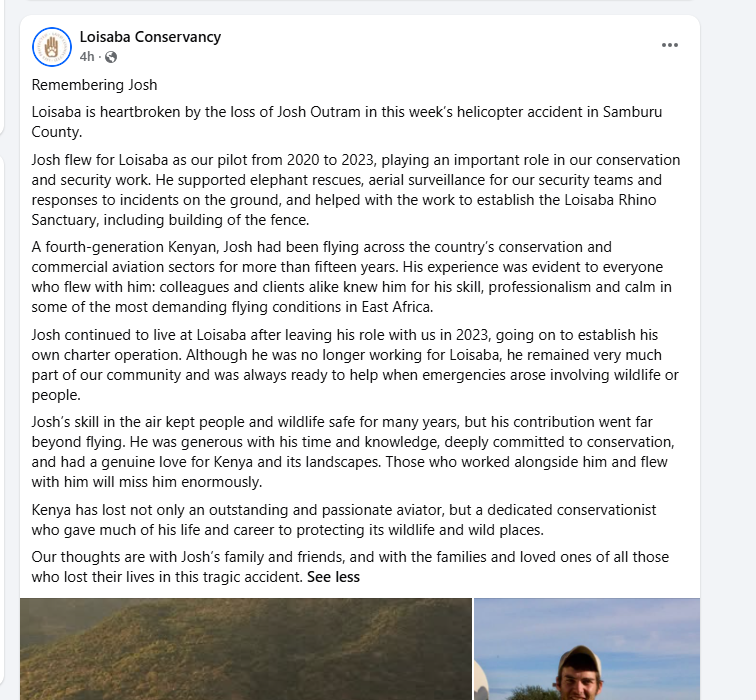Click the paragraph beginning A fourth-generation Kenyan
This screenshot has height=700, width=756.
tap(351, 277)
